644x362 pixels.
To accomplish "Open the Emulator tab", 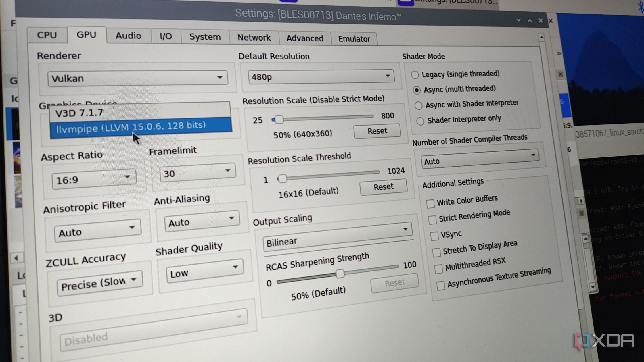I will [354, 39].
